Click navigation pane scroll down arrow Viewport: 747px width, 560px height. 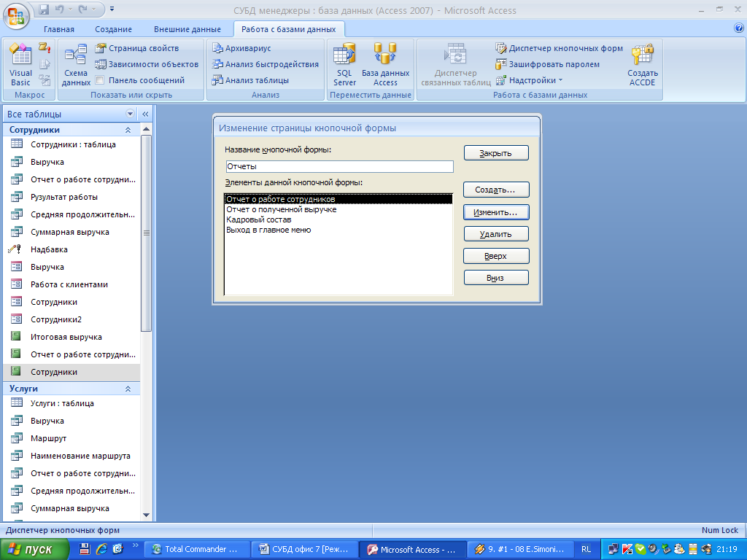tap(146, 516)
